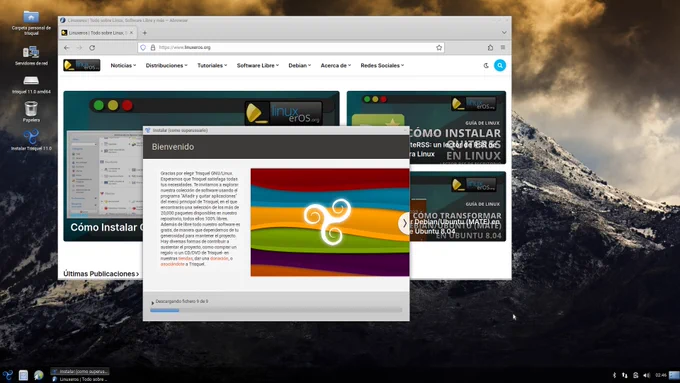Click the Trisquel slideshow image
Screen dimensions: 680x383
[x=330, y=222]
